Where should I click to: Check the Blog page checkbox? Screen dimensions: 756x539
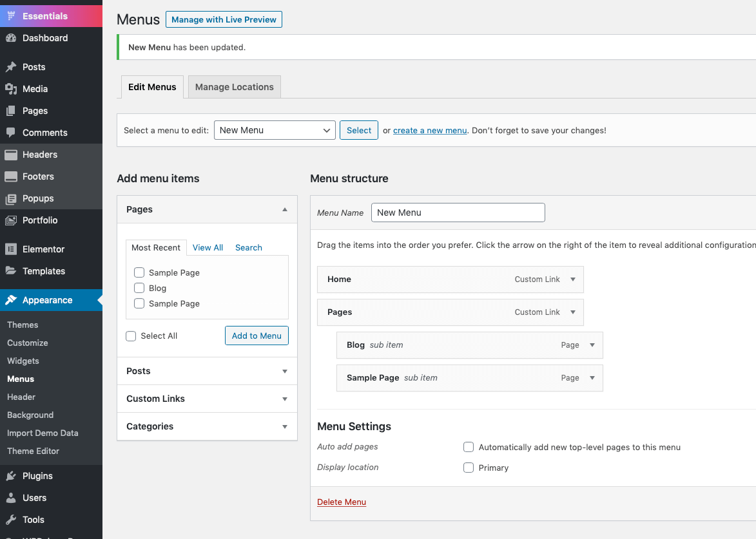tap(139, 288)
